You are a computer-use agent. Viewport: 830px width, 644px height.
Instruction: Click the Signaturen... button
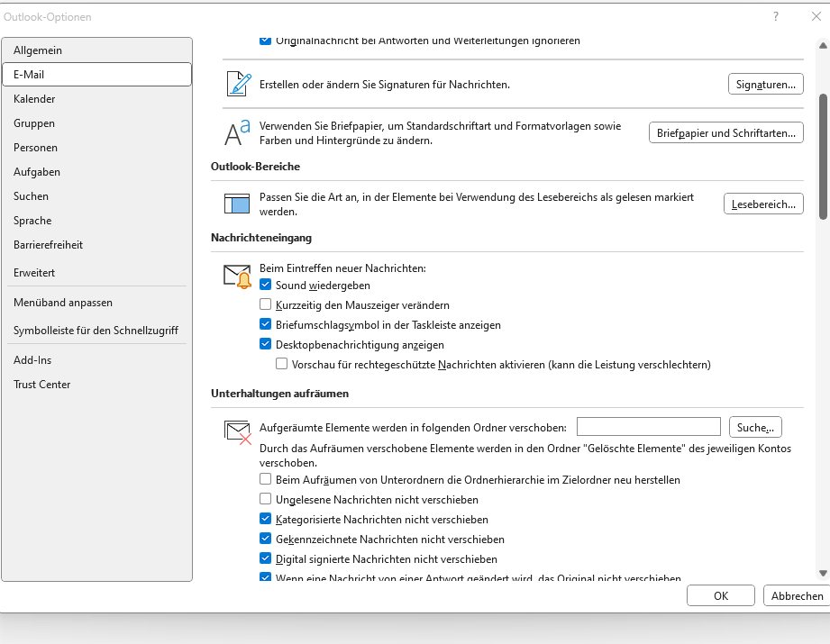coord(765,85)
